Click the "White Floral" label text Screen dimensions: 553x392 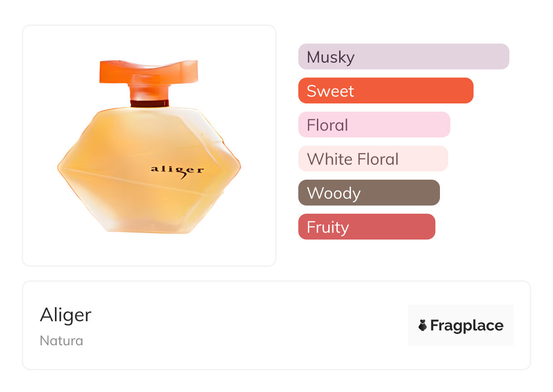pos(353,159)
